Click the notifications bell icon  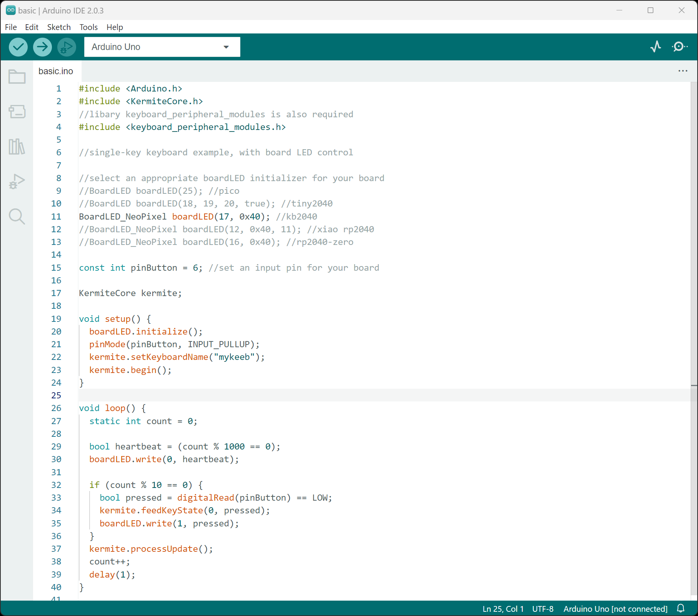(x=681, y=608)
